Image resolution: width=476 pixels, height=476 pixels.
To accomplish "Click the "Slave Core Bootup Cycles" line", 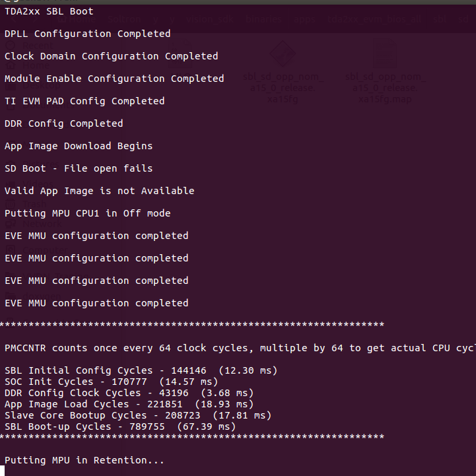I will click(x=137, y=415).
